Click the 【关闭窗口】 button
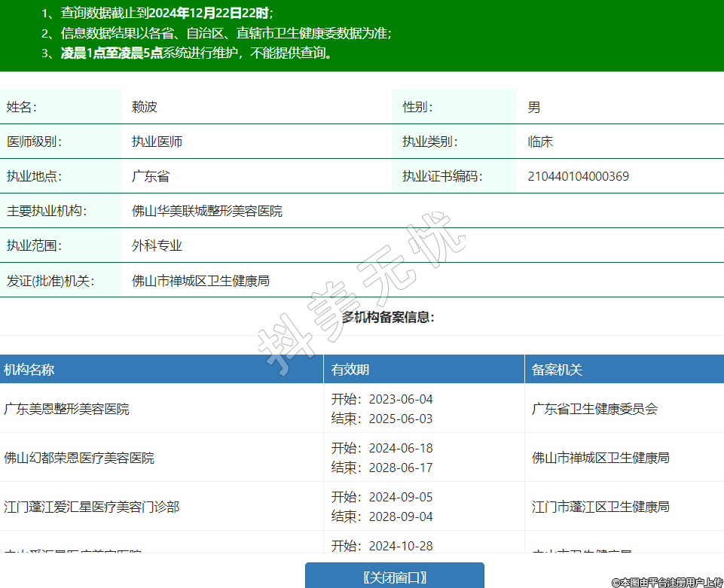The image size is (724, 588). 394,577
